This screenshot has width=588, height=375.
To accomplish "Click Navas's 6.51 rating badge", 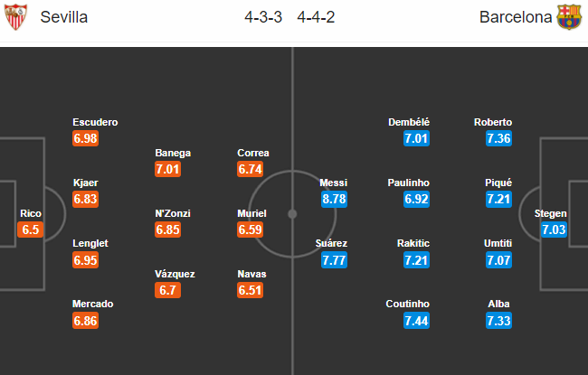I will point(250,290).
